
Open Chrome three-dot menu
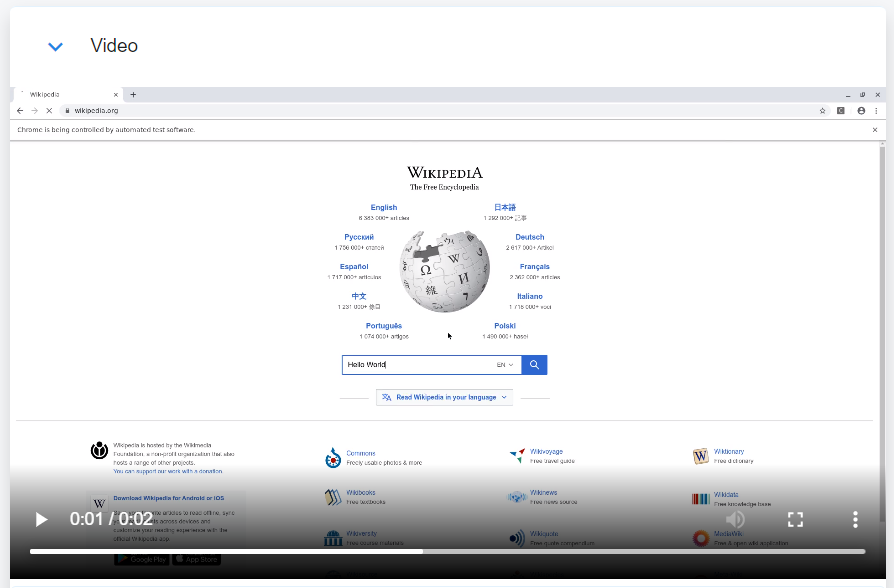tap(876, 111)
